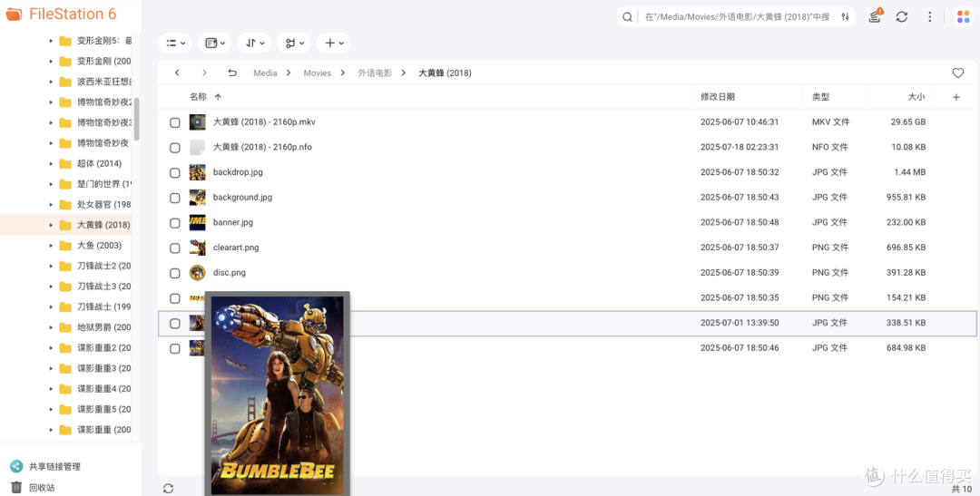Click the banner.jpg thumbnail icon
The height and width of the screenshot is (496, 980).
pos(198,222)
